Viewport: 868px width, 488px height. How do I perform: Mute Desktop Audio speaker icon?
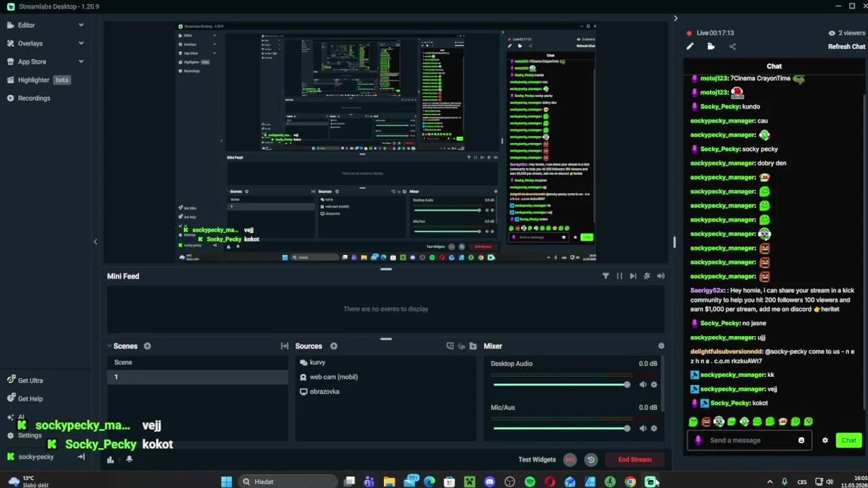point(643,385)
